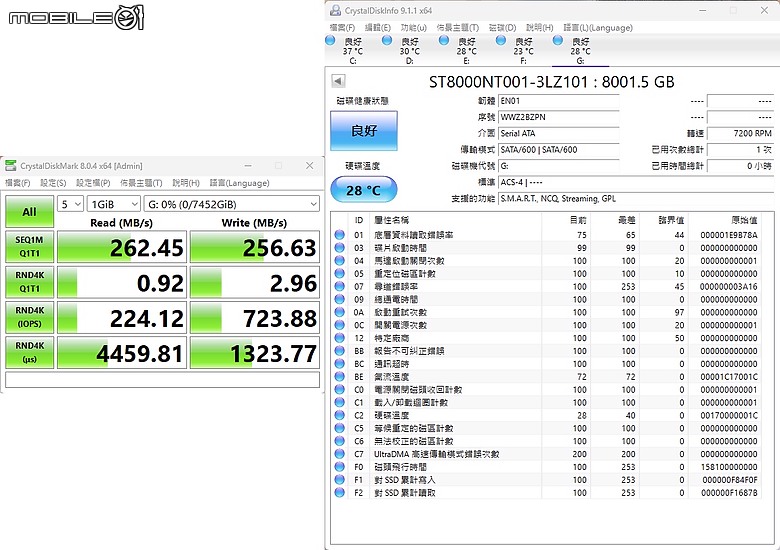Image resolution: width=780 pixels, height=550 pixels.
Task: Open 設定(S) menu in CrystalDiskMark
Action: point(53,183)
